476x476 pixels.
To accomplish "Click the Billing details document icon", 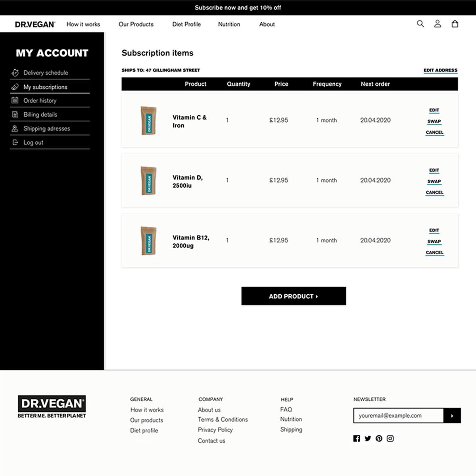I will [15, 114].
